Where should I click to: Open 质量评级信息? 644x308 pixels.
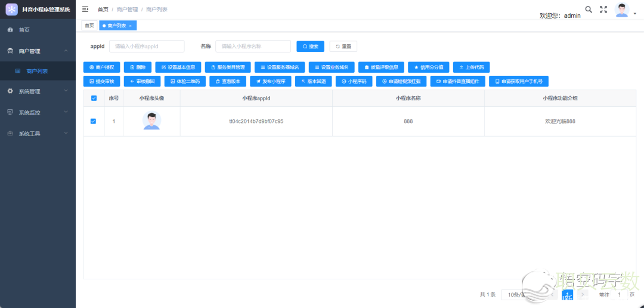pyautogui.click(x=381, y=67)
